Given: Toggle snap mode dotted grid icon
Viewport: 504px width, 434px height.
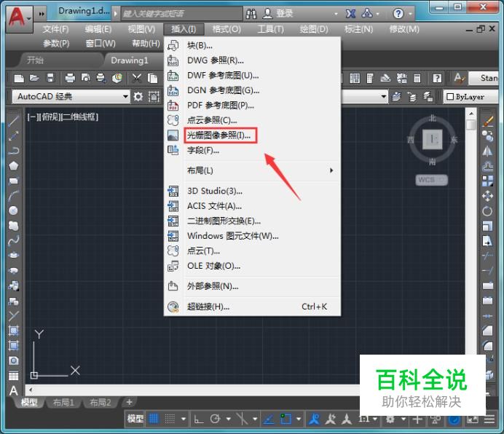Looking at the screenshot, I should (170, 419).
